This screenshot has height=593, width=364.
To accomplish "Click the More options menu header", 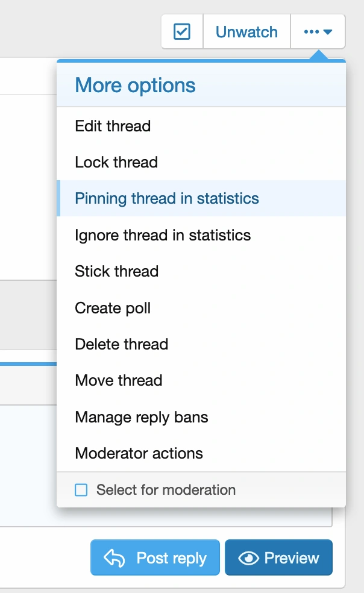I will pos(135,85).
